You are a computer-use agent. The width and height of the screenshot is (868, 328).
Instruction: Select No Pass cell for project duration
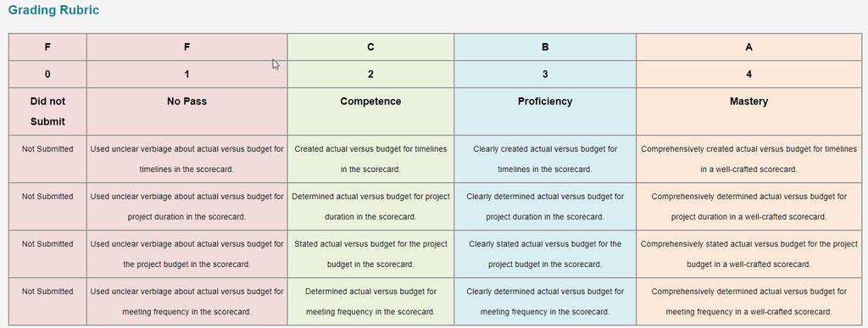coord(186,206)
